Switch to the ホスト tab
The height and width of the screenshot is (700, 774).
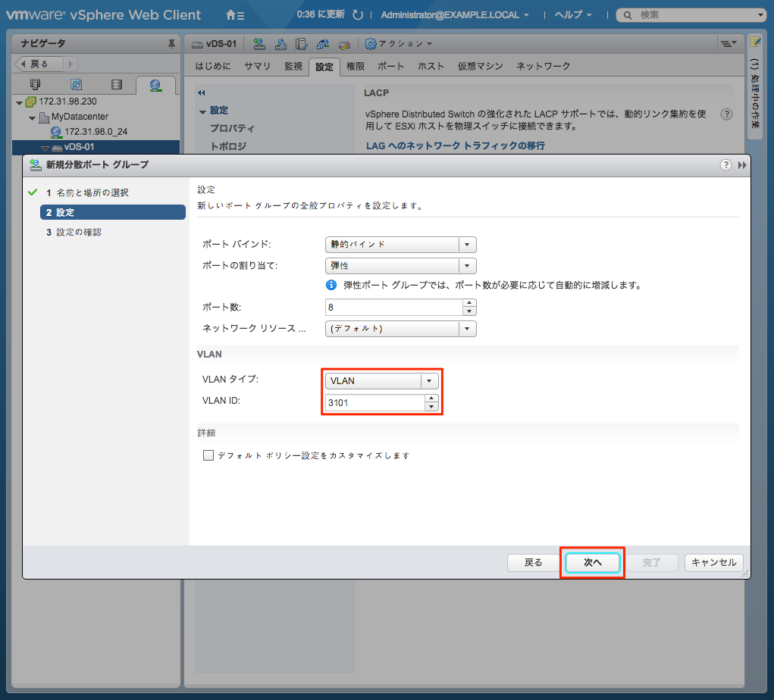point(431,66)
